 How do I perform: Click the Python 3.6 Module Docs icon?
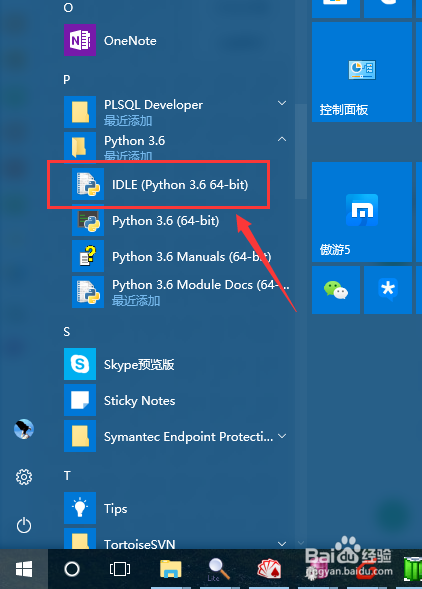point(88,292)
